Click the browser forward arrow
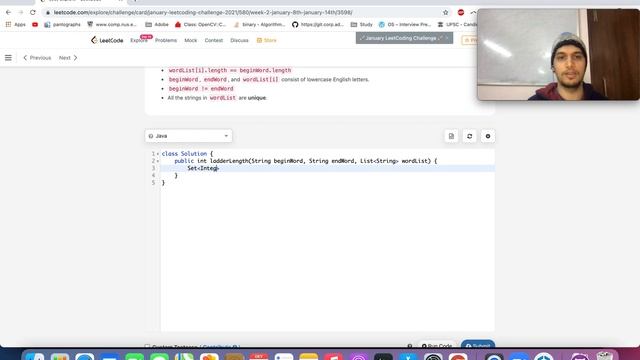Image resolution: width=640 pixels, height=360 pixels. tap(20, 13)
